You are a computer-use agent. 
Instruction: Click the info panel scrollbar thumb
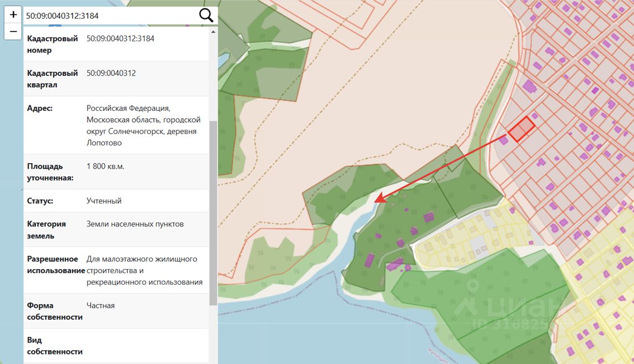(213, 213)
